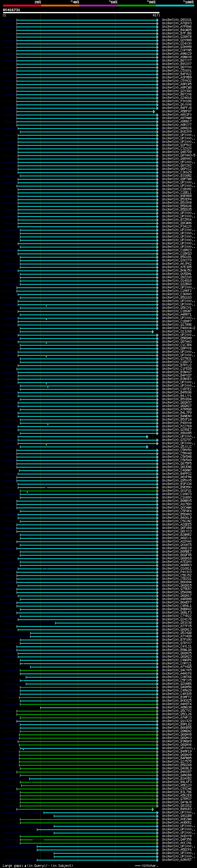Open hit UniRef100_C5M050

click(176, 450)
